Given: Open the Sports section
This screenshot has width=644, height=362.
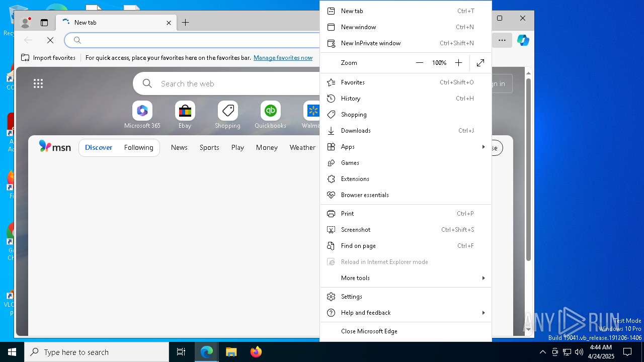Looking at the screenshot, I should pyautogui.click(x=209, y=147).
